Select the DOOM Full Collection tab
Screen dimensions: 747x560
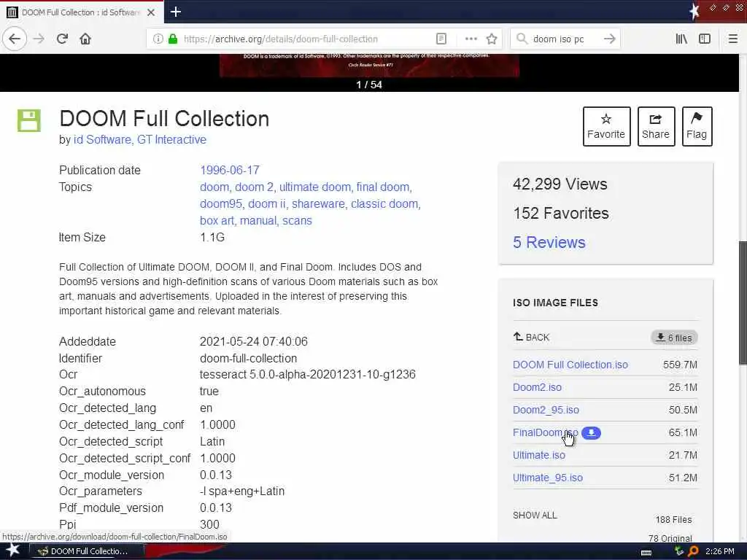coord(82,12)
